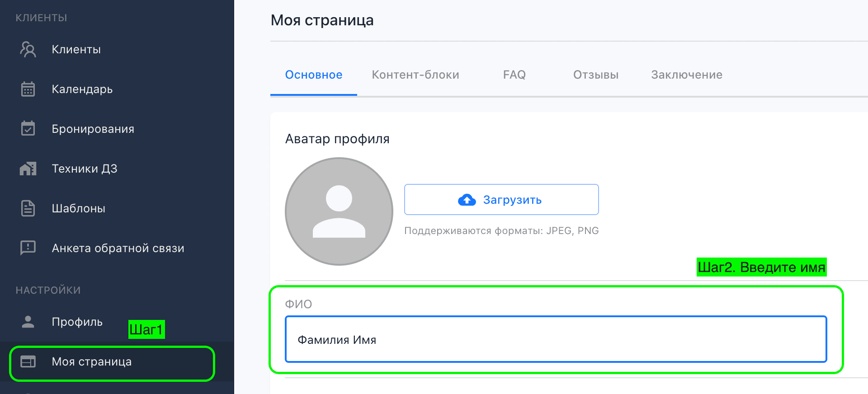Screen dimensions: 868x394
Task: Open Профиль from the settings menu
Action: point(77,322)
